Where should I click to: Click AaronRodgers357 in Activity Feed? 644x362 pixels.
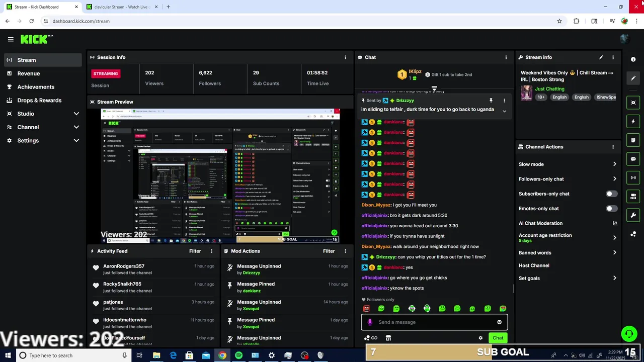pyautogui.click(x=124, y=266)
